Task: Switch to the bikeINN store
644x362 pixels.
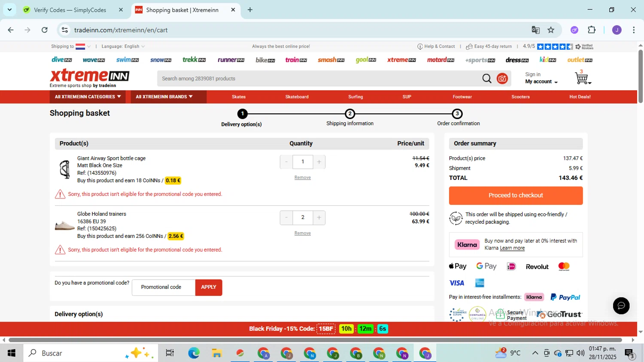Action: 265,60
